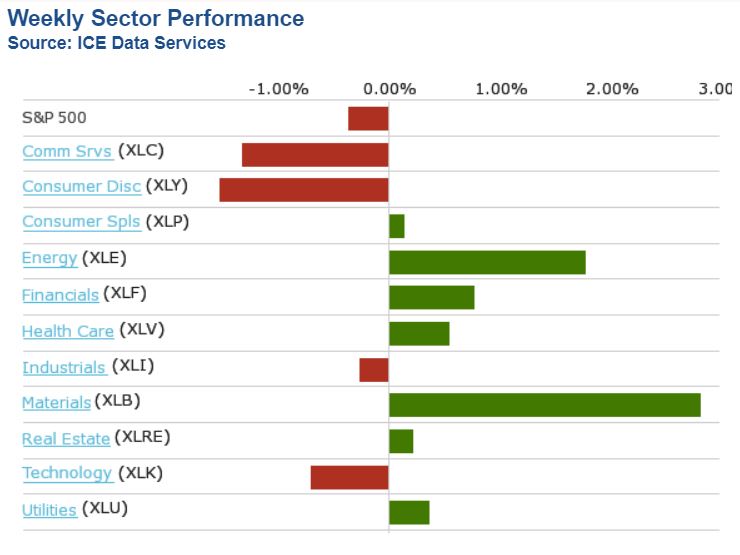
Task: Click the red S&P 500 bar
Action: point(368,118)
